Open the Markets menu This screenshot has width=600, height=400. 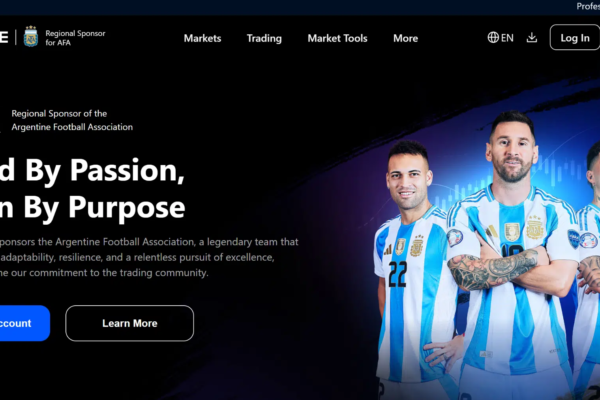pyautogui.click(x=202, y=38)
